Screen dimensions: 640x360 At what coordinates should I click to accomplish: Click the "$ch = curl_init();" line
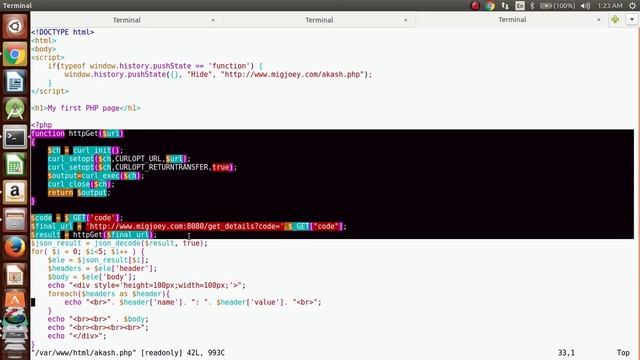coord(85,150)
